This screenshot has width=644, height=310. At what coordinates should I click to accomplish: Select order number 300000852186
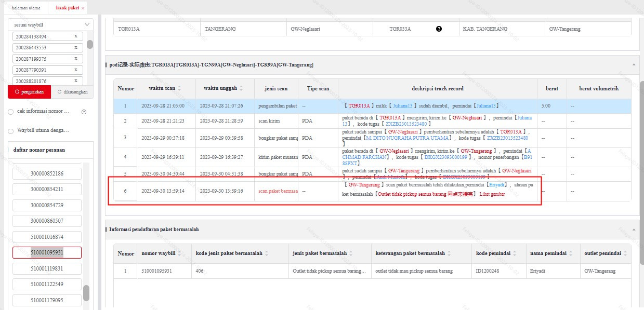(x=47, y=173)
